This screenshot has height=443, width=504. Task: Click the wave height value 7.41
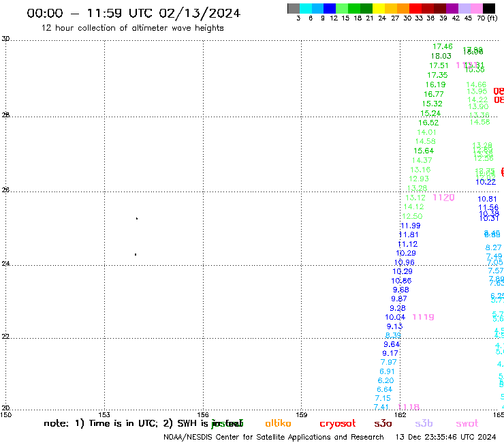tap(381, 408)
